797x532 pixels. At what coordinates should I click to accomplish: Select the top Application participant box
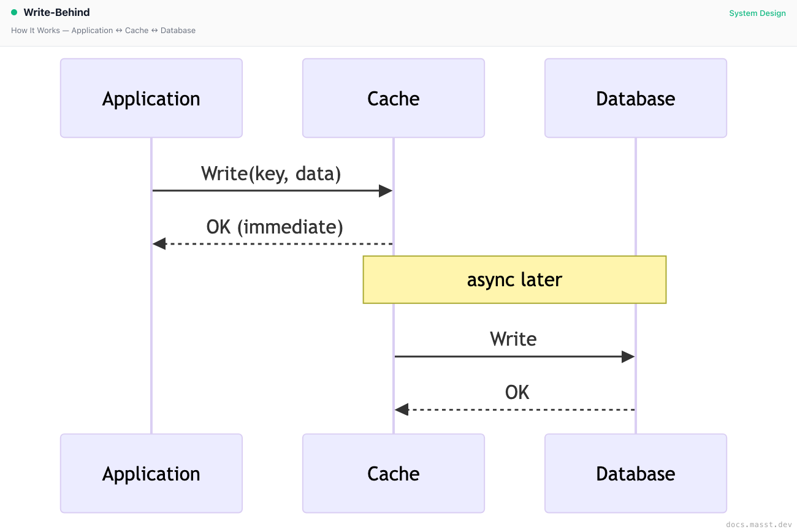151,98
